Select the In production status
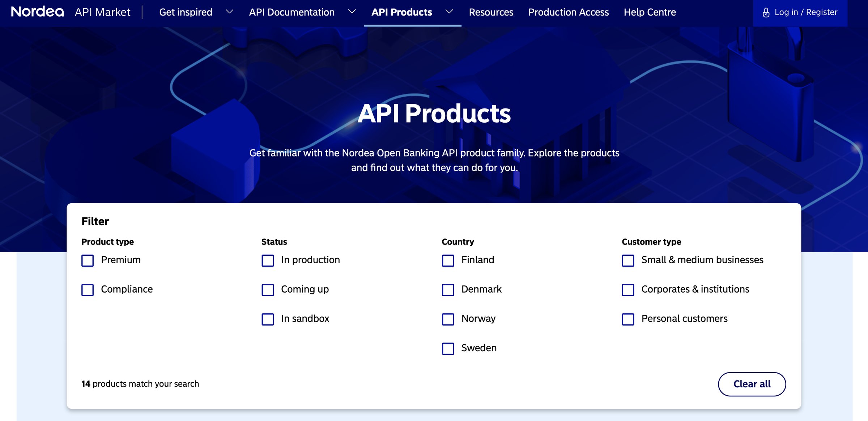This screenshot has height=421, width=868. pos(267,260)
